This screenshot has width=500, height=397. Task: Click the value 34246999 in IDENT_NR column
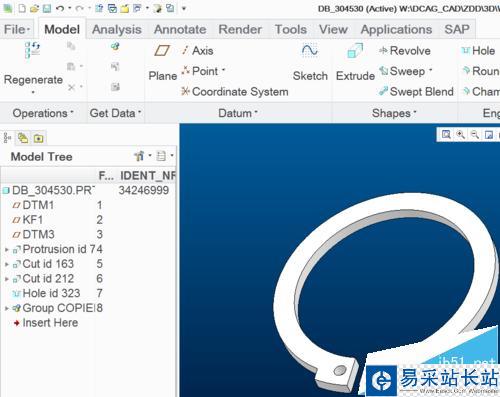(x=144, y=190)
